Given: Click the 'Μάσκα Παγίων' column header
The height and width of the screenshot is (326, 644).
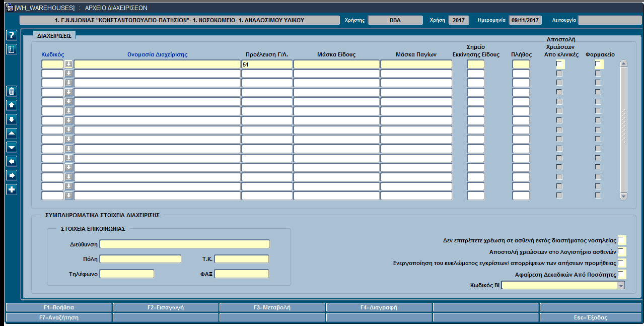Looking at the screenshot, I should (416, 54).
